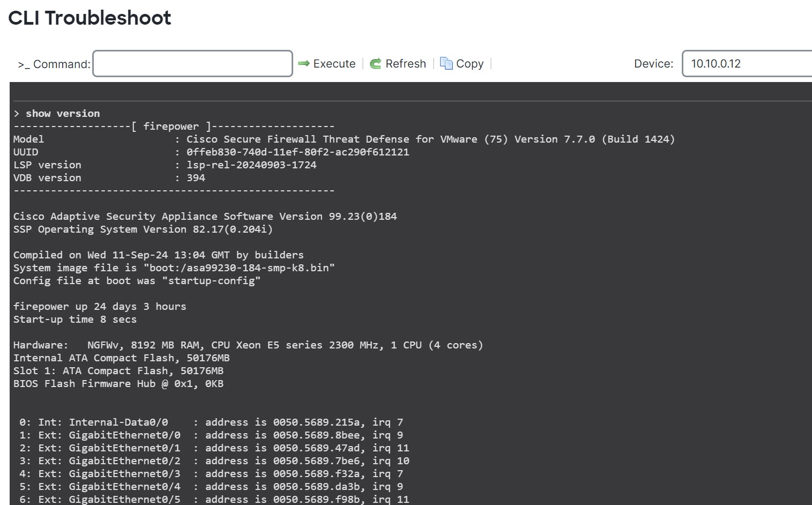
Task: Open the Device selector showing 10.10.0.12
Action: pyautogui.click(x=747, y=63)
